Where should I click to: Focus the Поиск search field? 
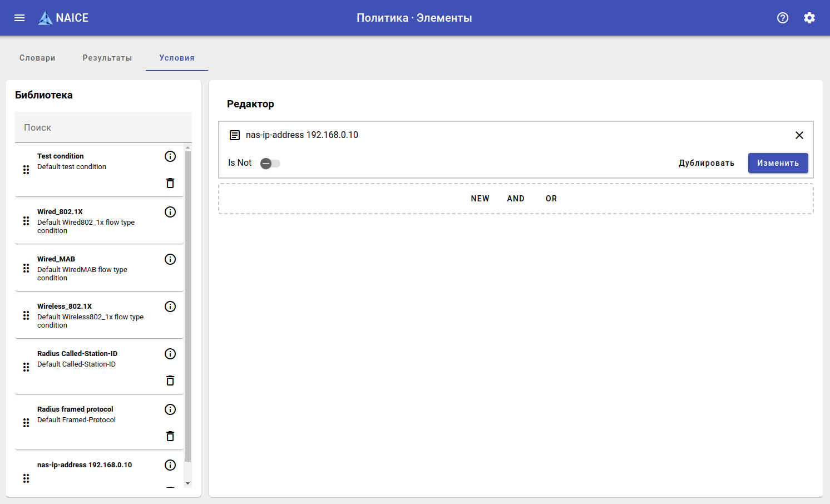click(103, 127)
